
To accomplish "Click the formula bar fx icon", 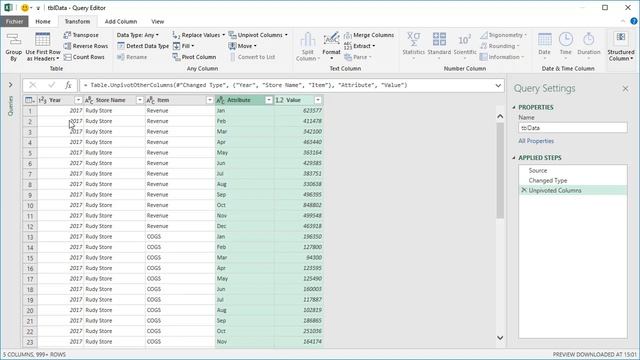I will [68, 85].
